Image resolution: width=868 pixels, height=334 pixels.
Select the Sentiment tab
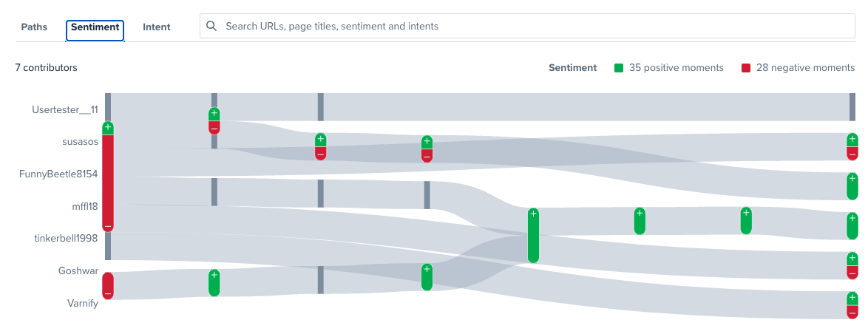click(x=95, y=27)
